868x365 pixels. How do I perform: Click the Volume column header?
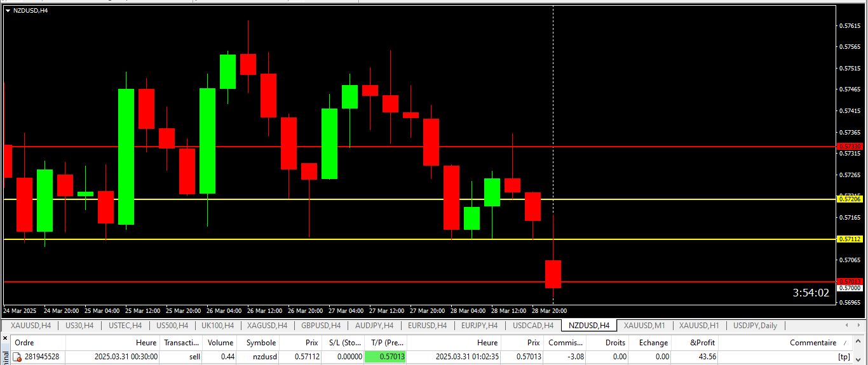[220, 342]
